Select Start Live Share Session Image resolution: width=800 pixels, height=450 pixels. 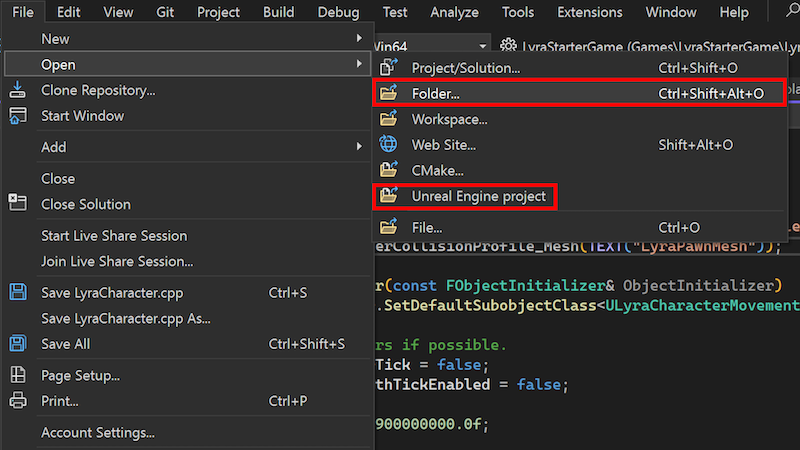tap(187, 236)
